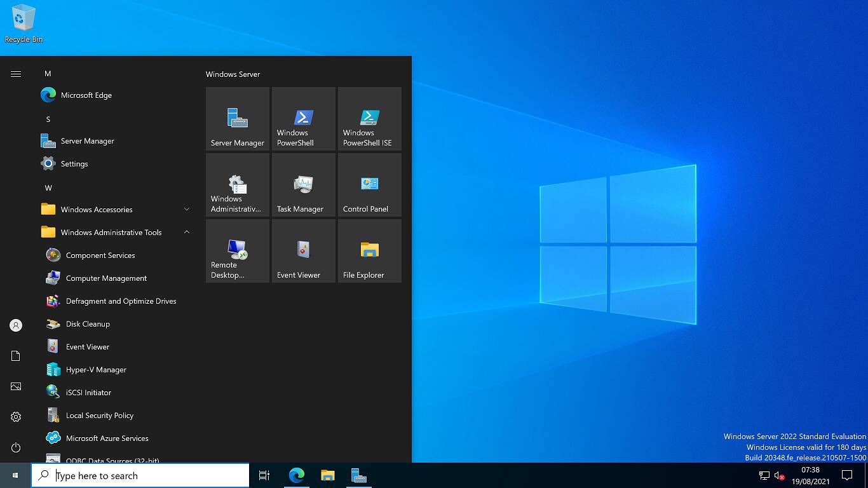This screenshot has width=868, height=488.
Task: Click the Power icon in the Start sidebar
Action: coord(16,447)
